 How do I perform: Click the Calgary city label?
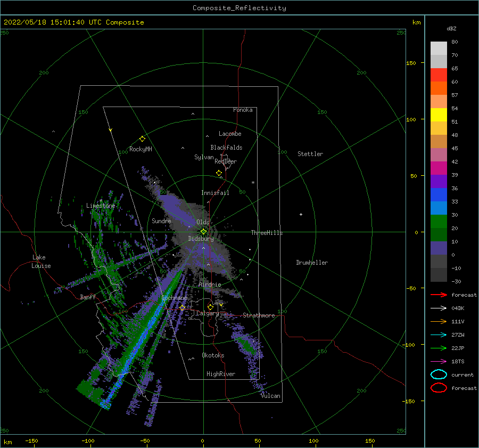[208, 313]
